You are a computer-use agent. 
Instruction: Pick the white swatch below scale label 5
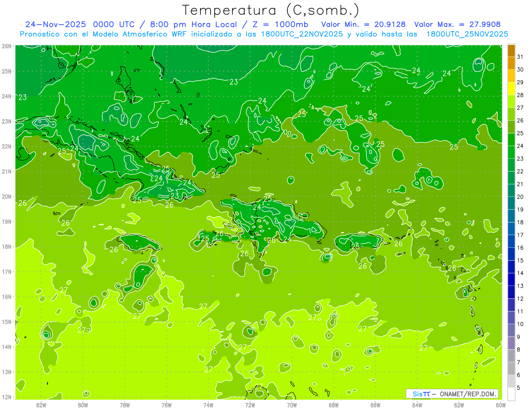pyautogui.click(x=511, y=394)
